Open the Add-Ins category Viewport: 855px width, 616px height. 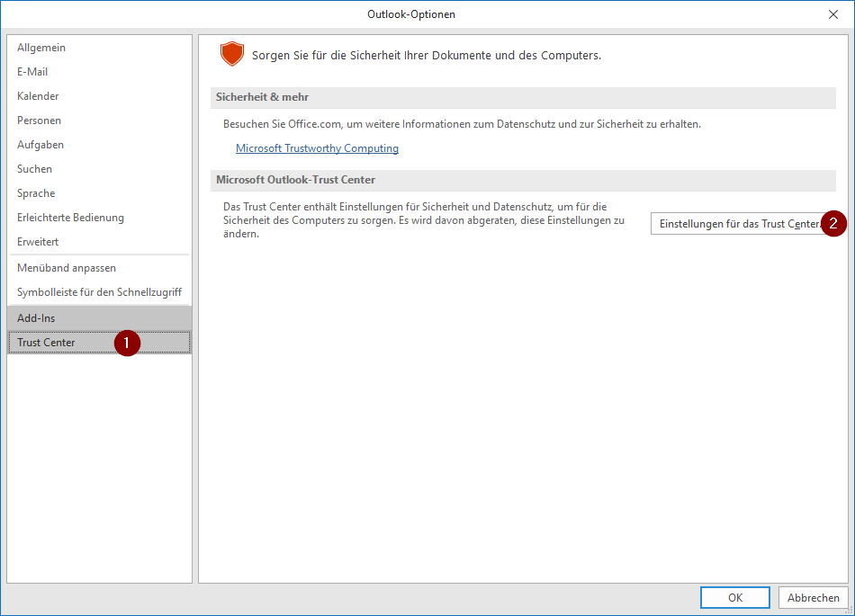coord(36,318)
